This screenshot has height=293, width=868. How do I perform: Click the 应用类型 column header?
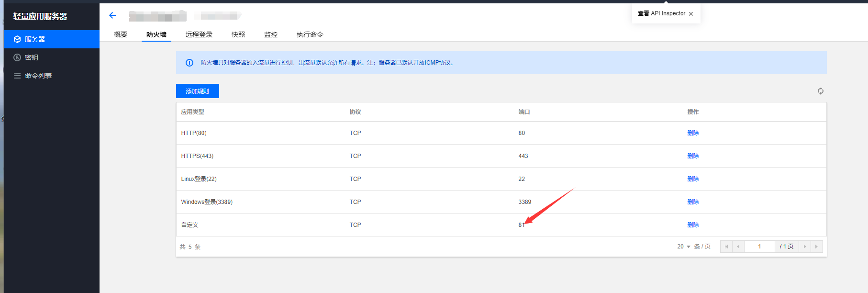192,112
